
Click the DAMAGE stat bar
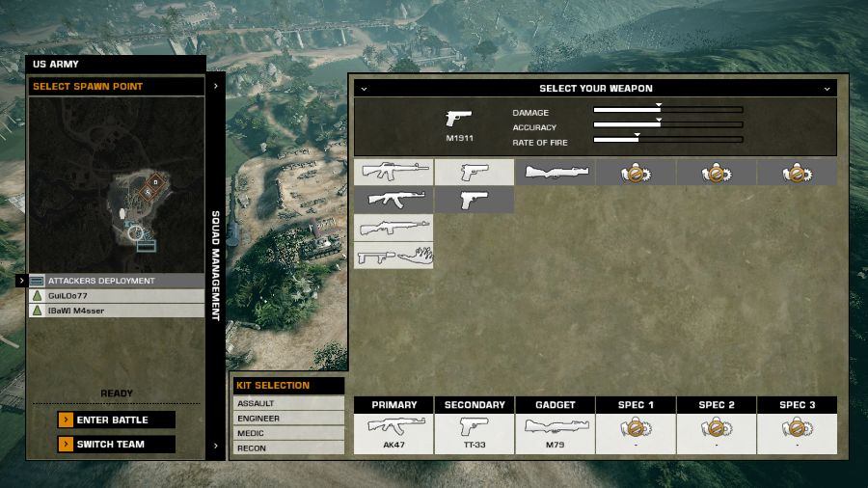[668, 110]
